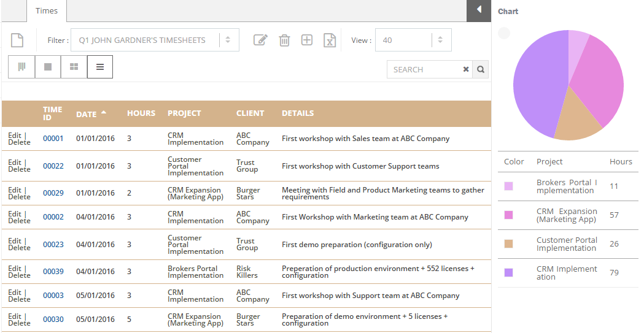This screenshot has width=644, height=333.
Task: Click 'Customer Portal Implementation' legend label
Action: 567,243
